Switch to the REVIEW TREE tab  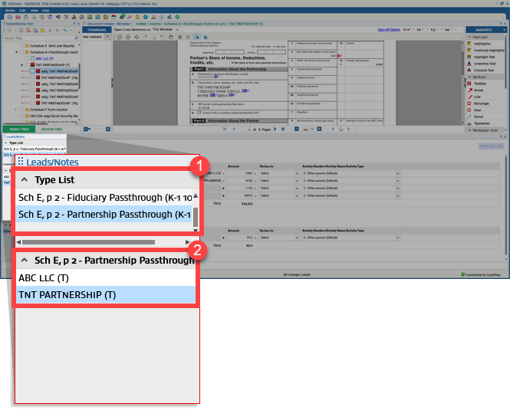[x=52, y=130]
